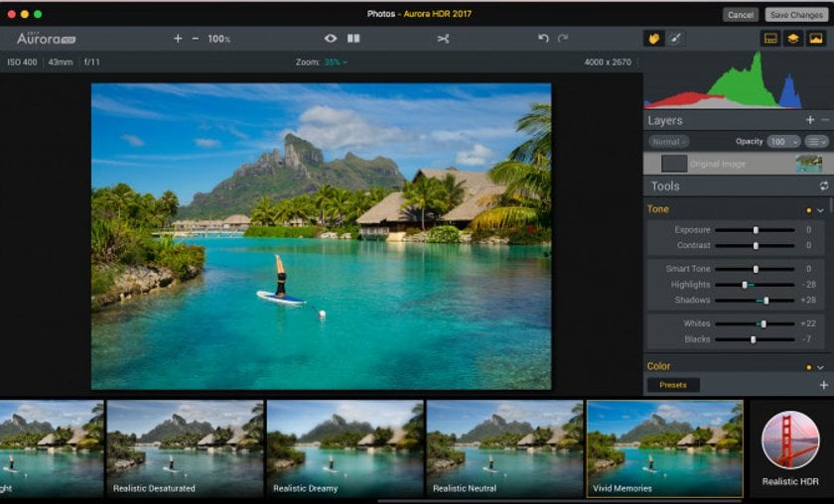Viewport: 834px width, 504px height.
Task: Click the Layers panel title
Action: pyautogui.click(x=665, y=121)
